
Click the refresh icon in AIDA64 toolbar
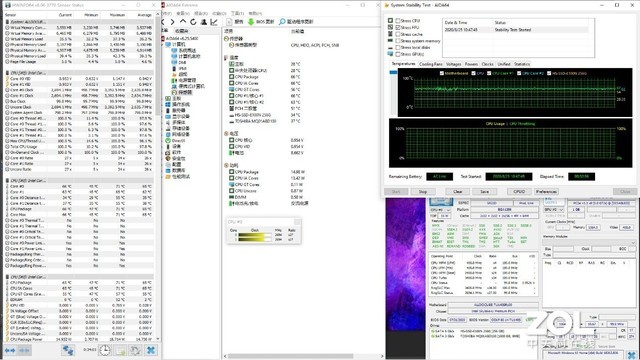tap(193, 22)
